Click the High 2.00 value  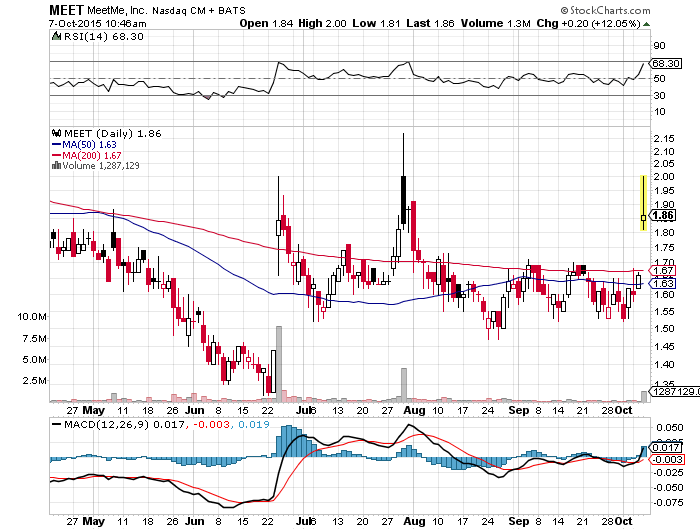point(322,24)
